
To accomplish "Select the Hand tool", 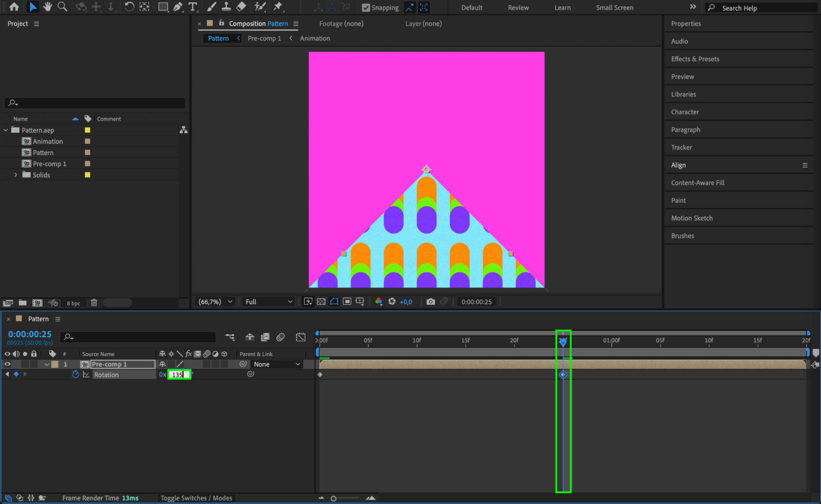I will click(x=48, y=7).
